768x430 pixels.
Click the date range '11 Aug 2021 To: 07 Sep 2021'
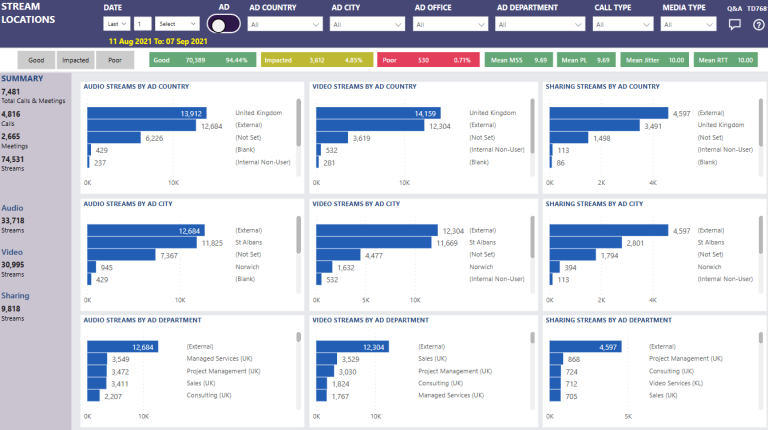[x=158, y=42]
